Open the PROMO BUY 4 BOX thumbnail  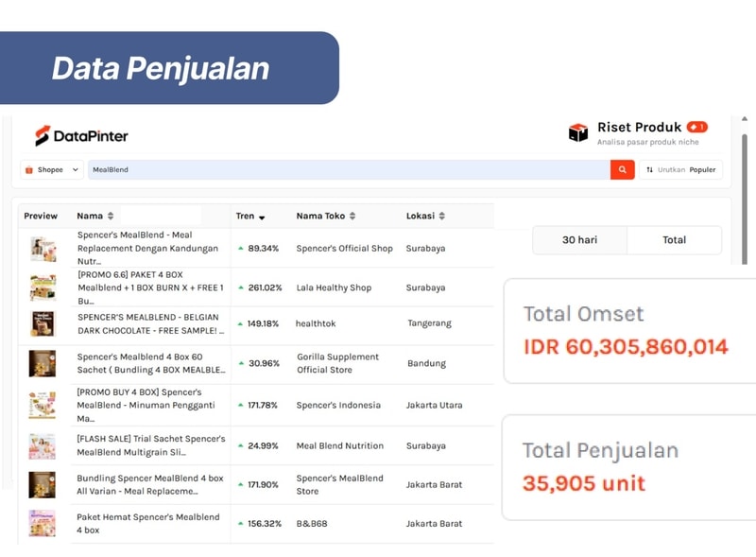pos(43,405)
